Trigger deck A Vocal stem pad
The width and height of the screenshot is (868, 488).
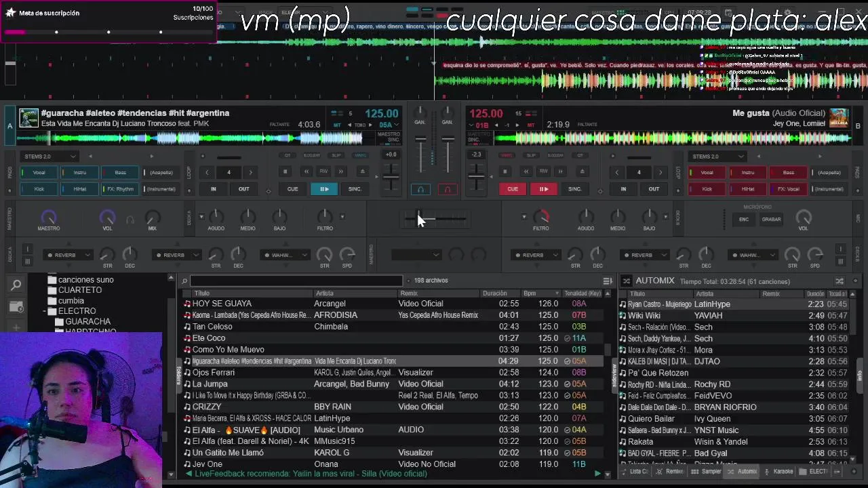click(39, 173)
